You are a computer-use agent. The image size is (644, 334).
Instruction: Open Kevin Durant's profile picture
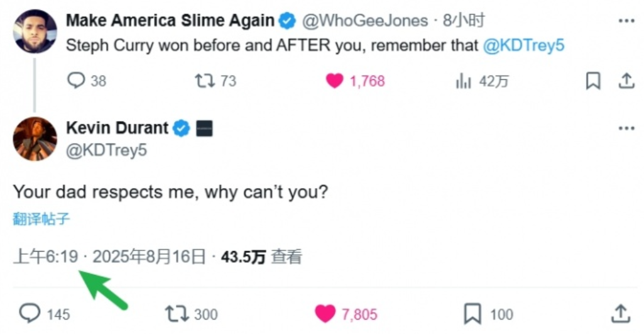35,138
